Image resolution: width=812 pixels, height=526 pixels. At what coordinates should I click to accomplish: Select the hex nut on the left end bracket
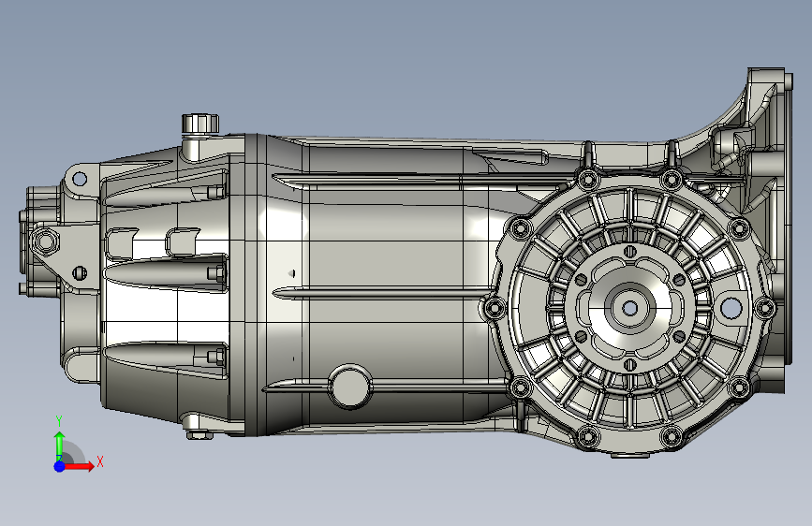click(x=45, y=241)
